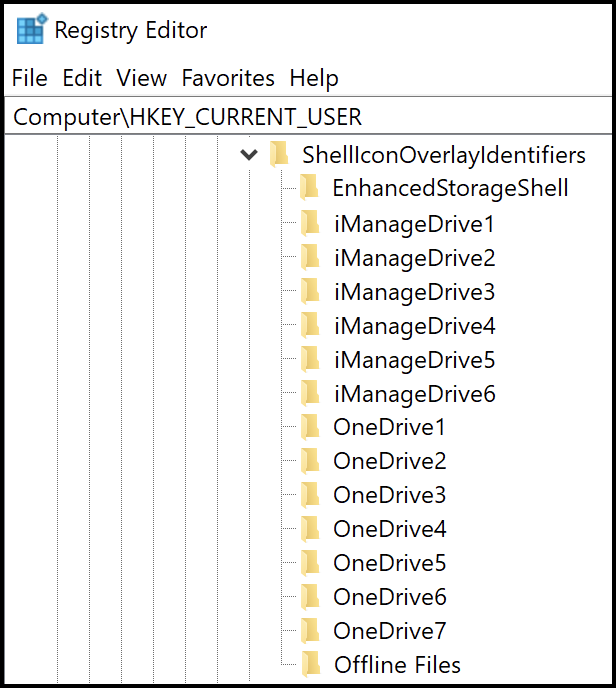
Task: Open the Edit menu
Action: click(x=82, y=78)
